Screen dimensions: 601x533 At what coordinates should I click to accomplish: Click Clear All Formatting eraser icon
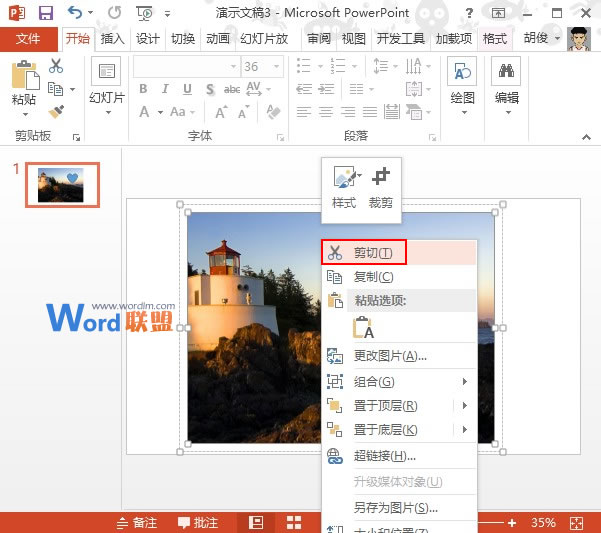(x=273, y=112)
